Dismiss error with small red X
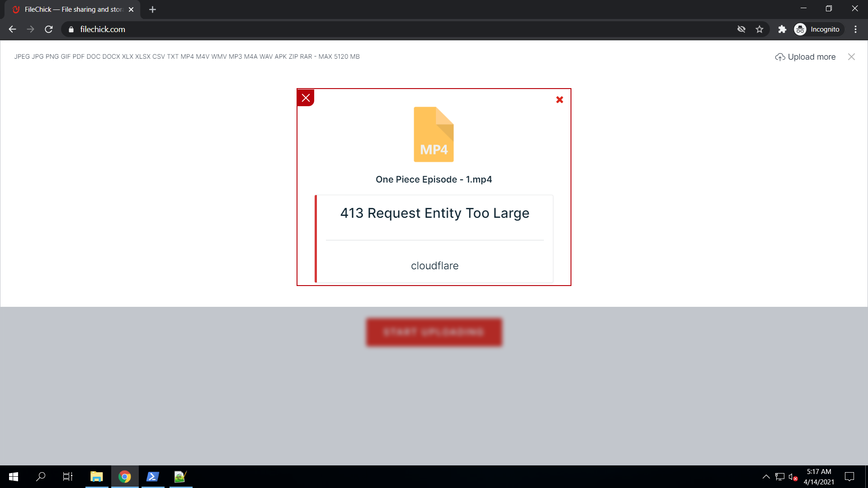868x488 pixels. tap(559, 100)
